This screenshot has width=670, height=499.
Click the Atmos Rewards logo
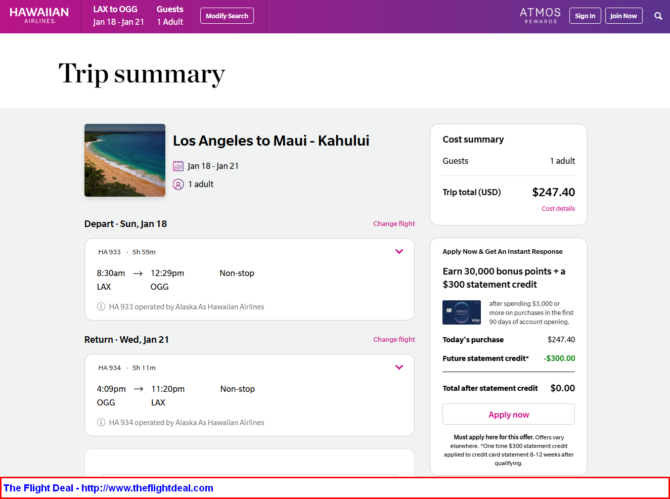[540, 16]
